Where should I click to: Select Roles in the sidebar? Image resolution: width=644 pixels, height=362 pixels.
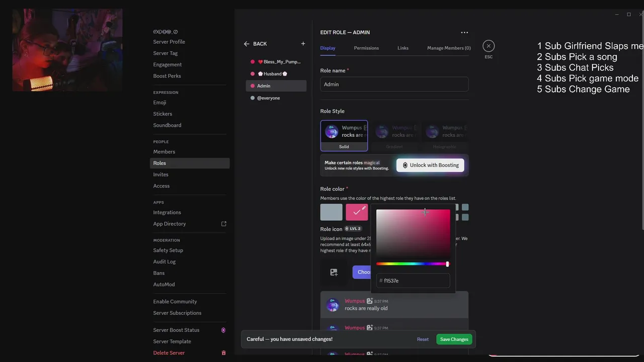[x=190, y=163]
